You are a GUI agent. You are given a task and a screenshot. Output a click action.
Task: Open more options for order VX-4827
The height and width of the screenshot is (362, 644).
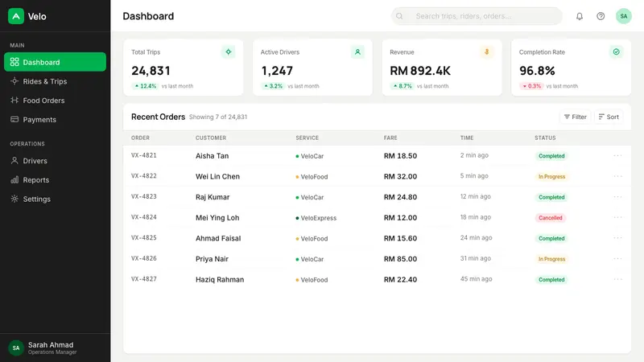[617, 279]
